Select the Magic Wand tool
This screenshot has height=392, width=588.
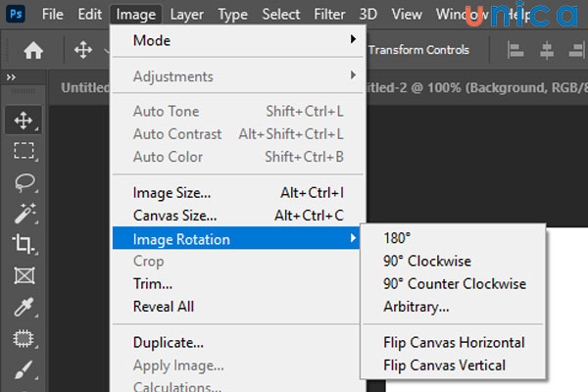24,213
